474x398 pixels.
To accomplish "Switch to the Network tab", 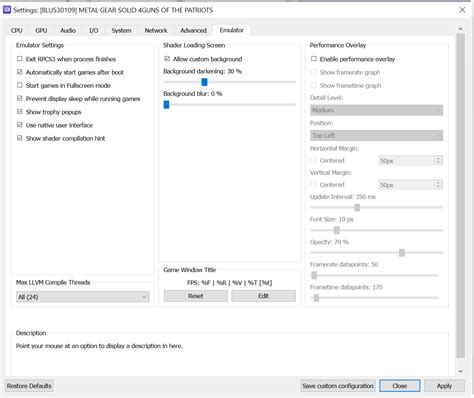I will click(156, 30).
